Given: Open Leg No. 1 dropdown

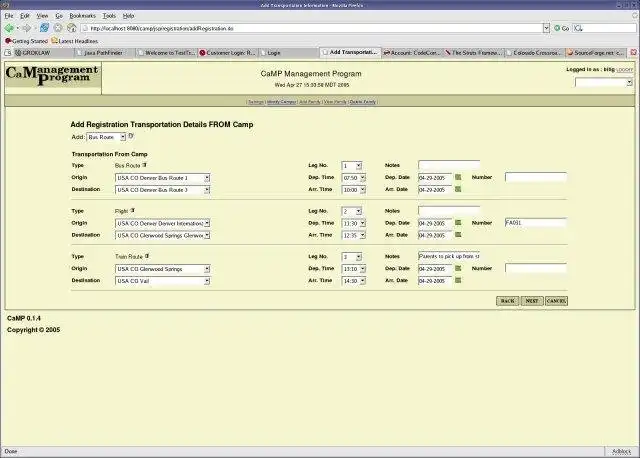Looking at the screenshot, I should (351, 166).
